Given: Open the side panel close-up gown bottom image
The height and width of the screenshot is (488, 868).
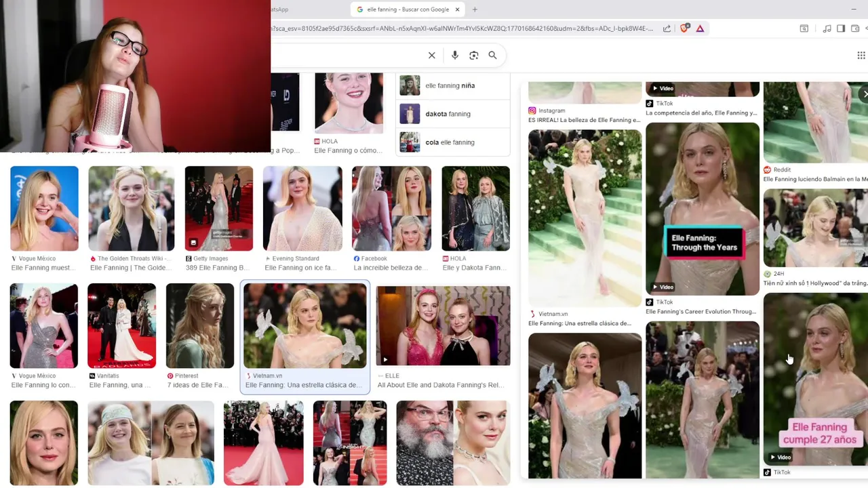Looking at the screenshot, I should [585, 405].
